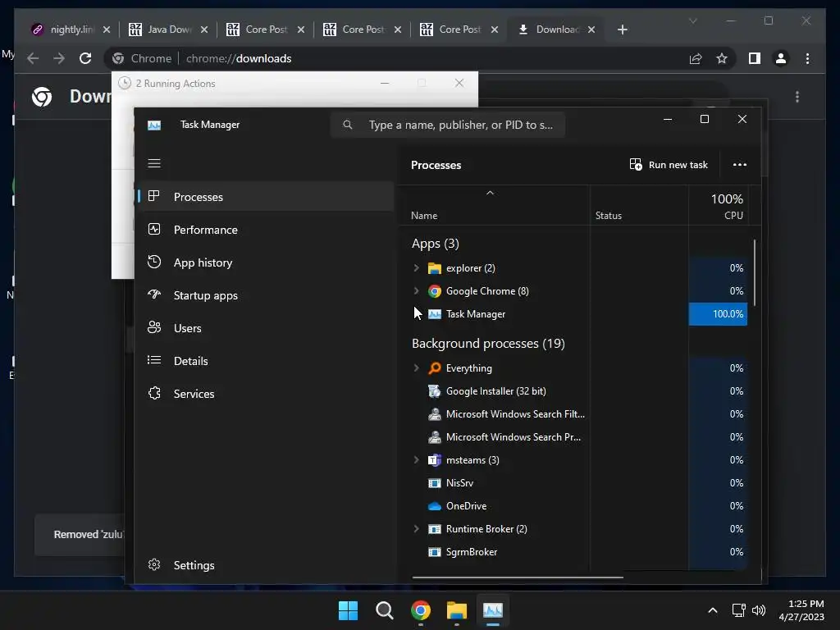Click the OneDrive cloud icon in process list
840x630 pixels.
coord(435,505)
